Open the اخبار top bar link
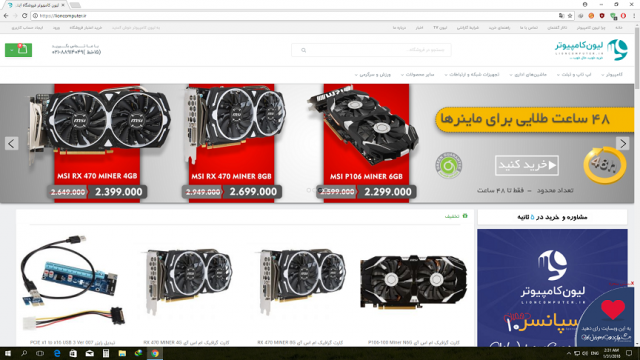 419,28
